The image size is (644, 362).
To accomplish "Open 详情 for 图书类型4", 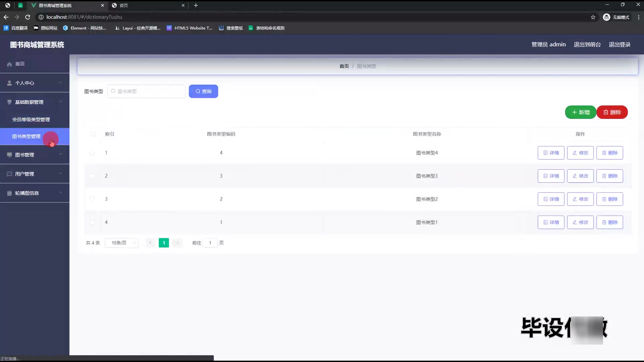I will (x=551, y=153).
